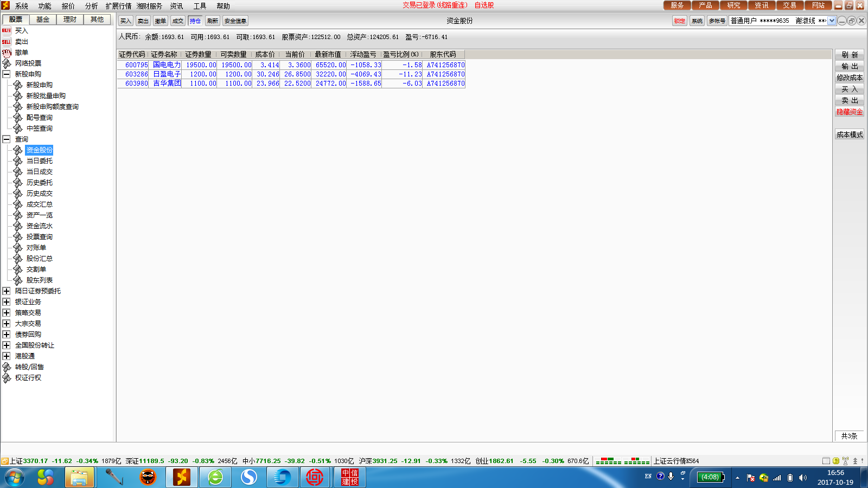Viewport: 868px width, 488px height.
Task: Click the 修改成本 button
Action: coord(850,78)
